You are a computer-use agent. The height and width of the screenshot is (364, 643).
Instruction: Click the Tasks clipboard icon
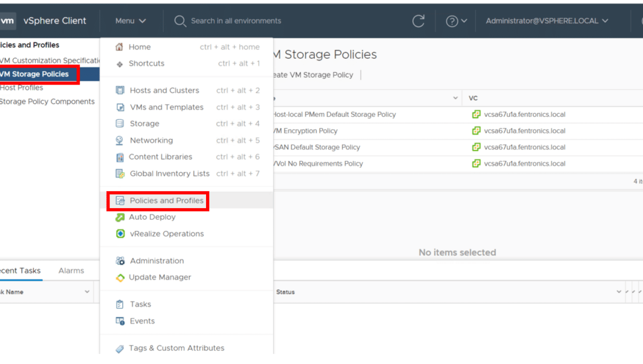(x=120, y=304)
